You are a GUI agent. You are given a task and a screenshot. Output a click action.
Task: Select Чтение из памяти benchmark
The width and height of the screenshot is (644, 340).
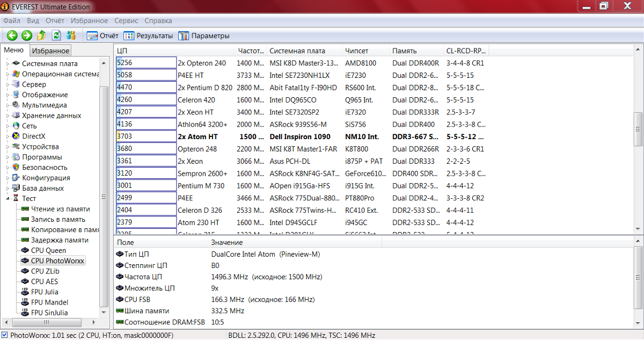coord(61,209)
